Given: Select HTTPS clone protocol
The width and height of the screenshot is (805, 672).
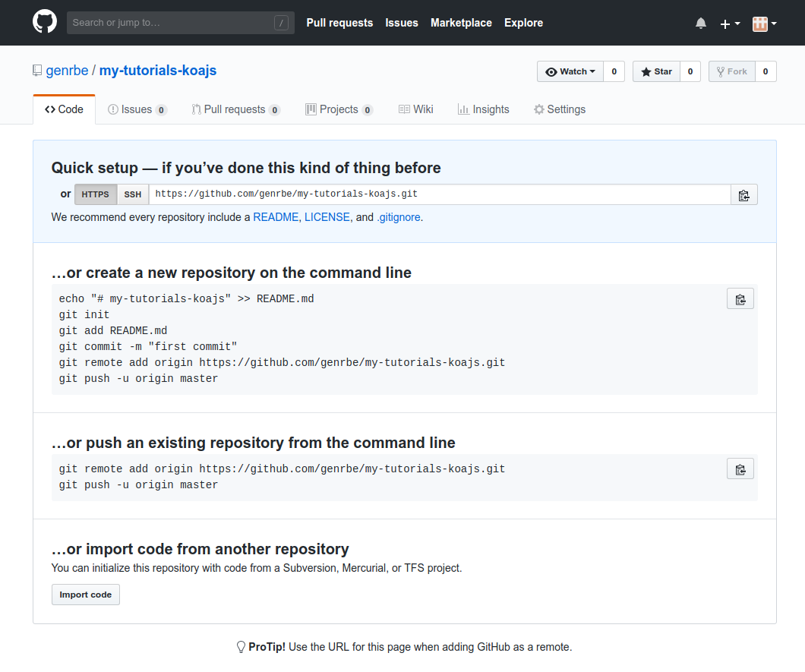Looking at the screenshot, I should click(96, 194).
